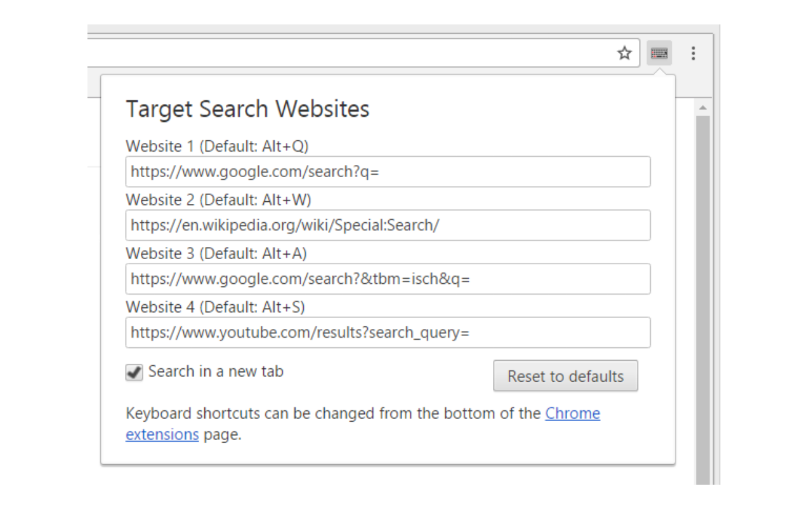Click the keyboard extension icon in the toolbar
812x508 pixels.
[659, 53]
